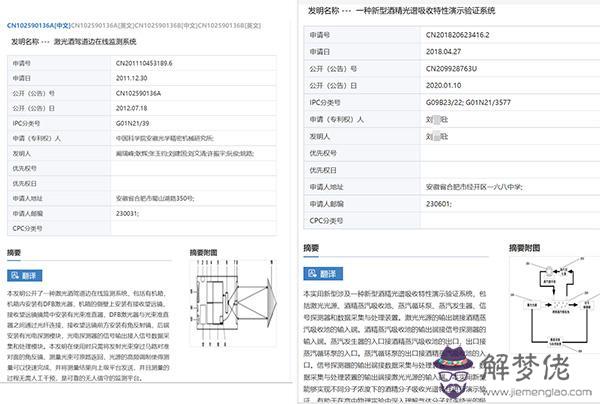The image size is (600, 404).
Task: Click 翻译 button under 激光酒驾 patent abstract
Action: 24,275
